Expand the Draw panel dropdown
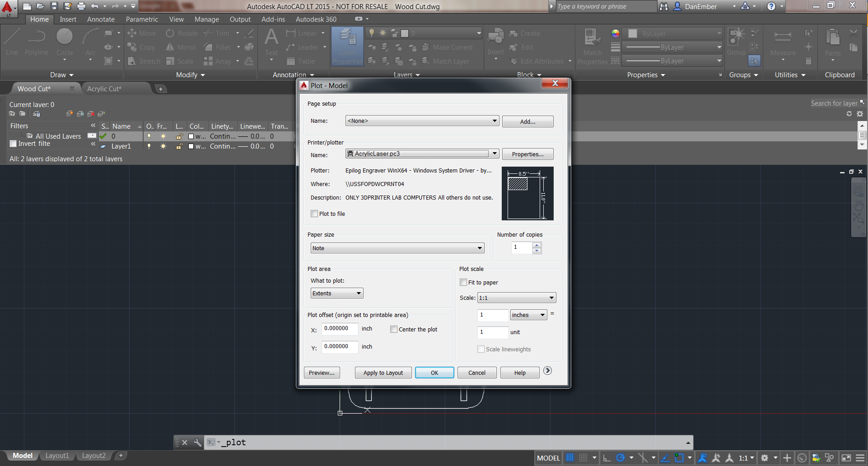This screenshot has height=466, width=868. tap(62, 75)
